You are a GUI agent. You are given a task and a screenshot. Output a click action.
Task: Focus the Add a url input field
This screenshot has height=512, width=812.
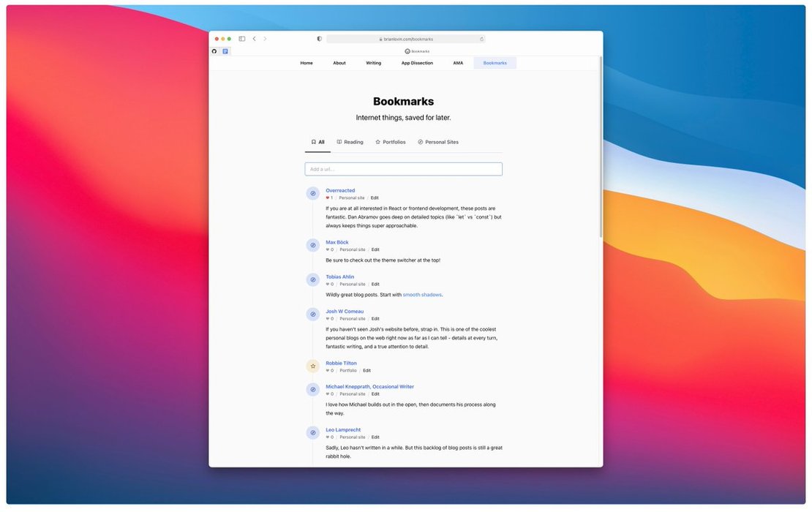tap(403, 169)
